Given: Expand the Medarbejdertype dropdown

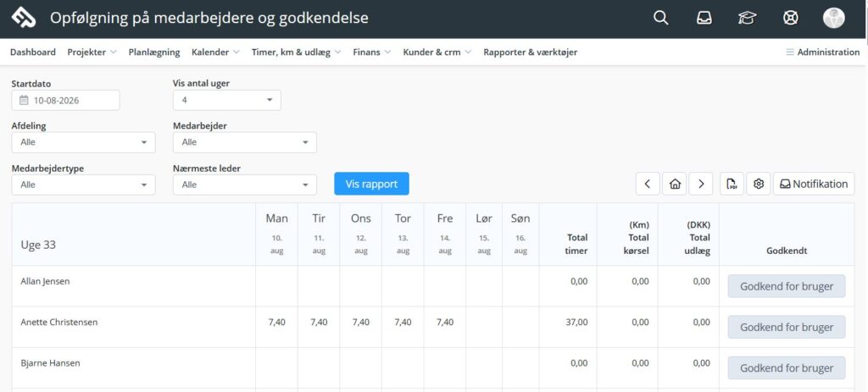Looking at the screenshot, I should [84, 185].
